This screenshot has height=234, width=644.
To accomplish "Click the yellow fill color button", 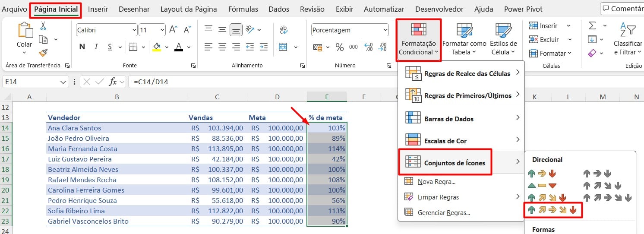I will [157, 47].
